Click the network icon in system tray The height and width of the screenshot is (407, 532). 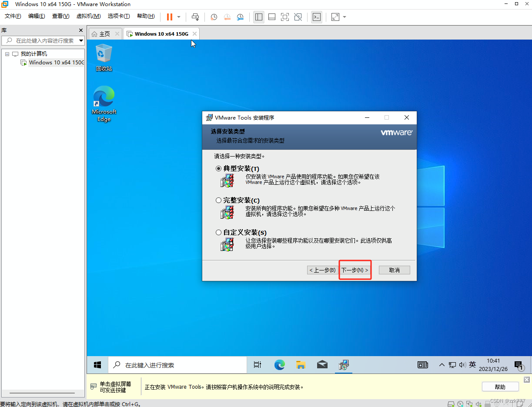(x=452, y=365)
